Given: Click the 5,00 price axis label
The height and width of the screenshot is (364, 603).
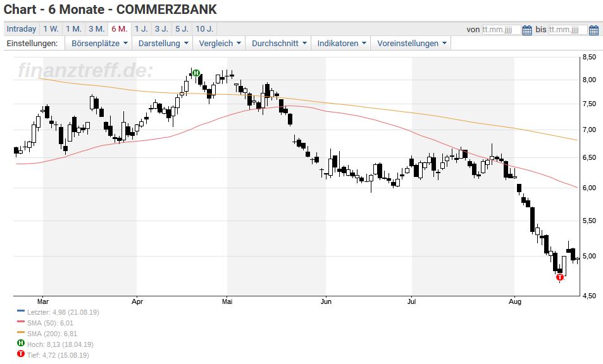Looking at the screenshot, I should (590, 256).
